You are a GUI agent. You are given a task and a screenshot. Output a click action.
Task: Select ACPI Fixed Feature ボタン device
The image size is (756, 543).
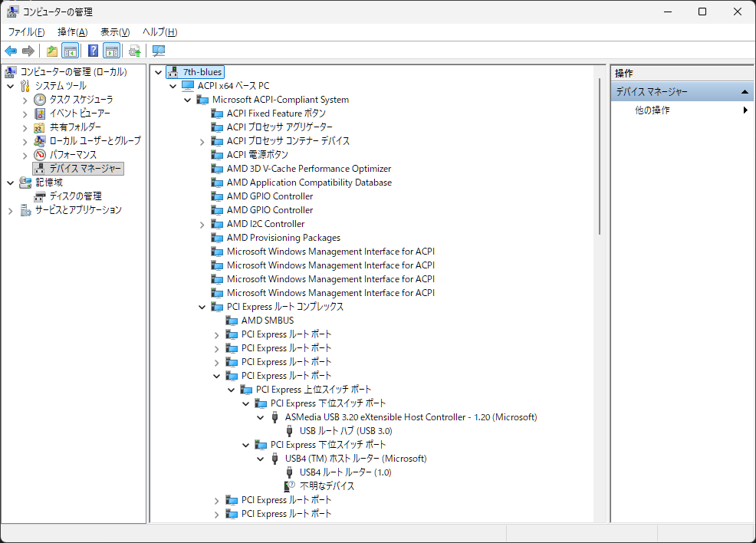(x=276, y=114)
